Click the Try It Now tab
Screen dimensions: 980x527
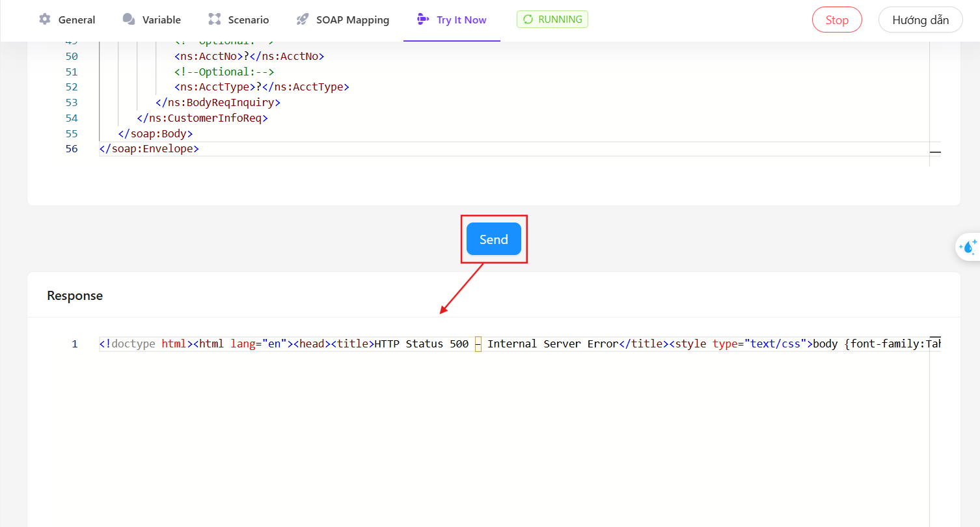pos(452,20)
